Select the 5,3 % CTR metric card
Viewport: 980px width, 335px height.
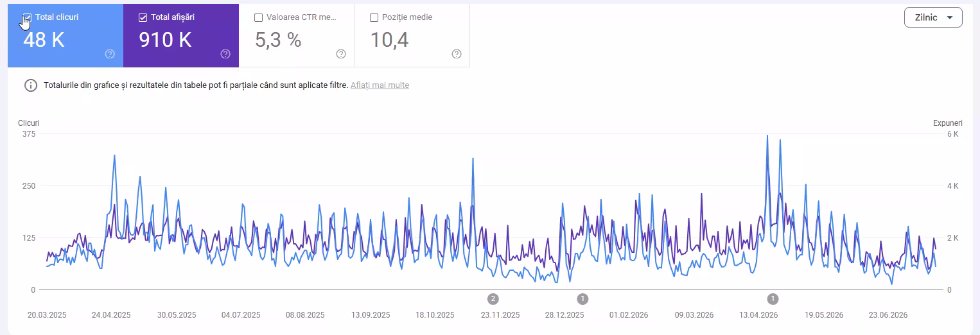click(x=297, y=35)
